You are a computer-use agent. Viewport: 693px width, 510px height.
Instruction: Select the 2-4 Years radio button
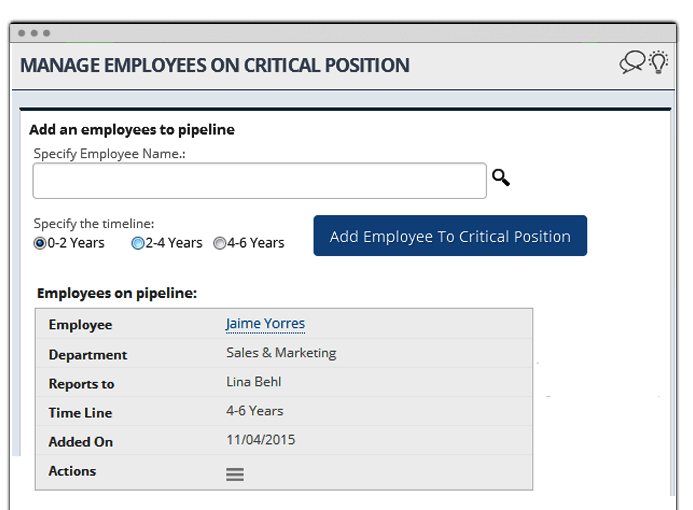[138, 243]
